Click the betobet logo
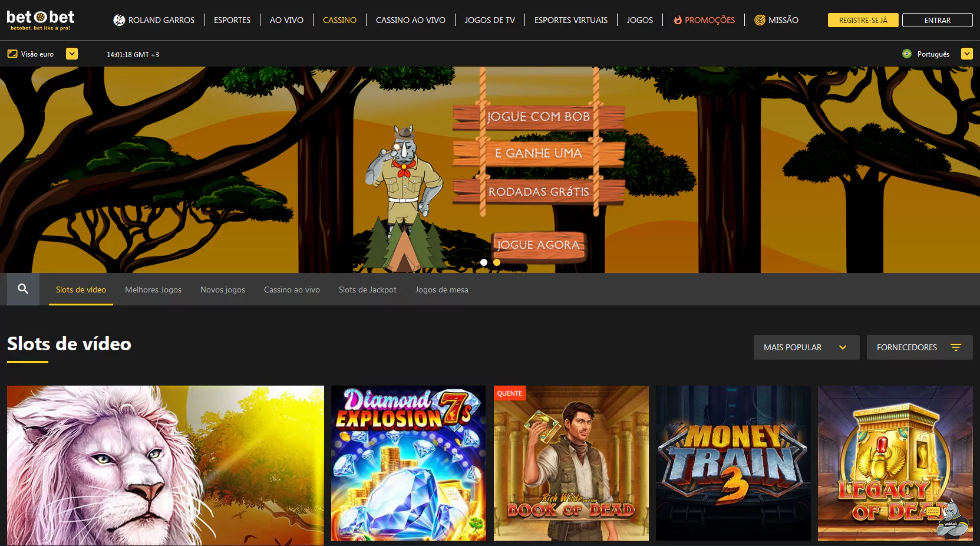 (41, 20)
